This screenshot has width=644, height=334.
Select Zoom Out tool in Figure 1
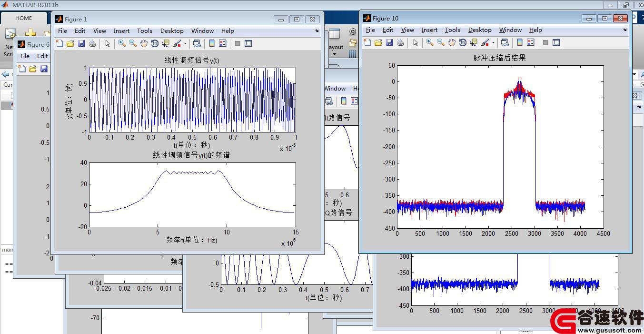(x=133, y=43)
